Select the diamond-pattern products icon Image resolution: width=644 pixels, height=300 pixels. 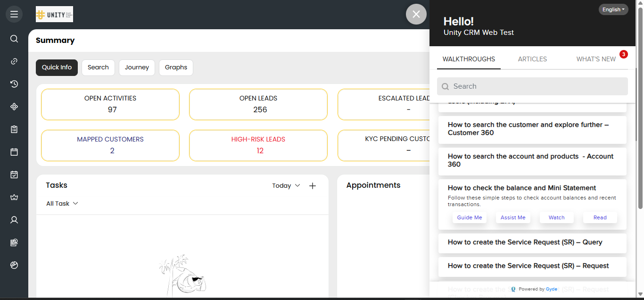(x=14, y=106)
